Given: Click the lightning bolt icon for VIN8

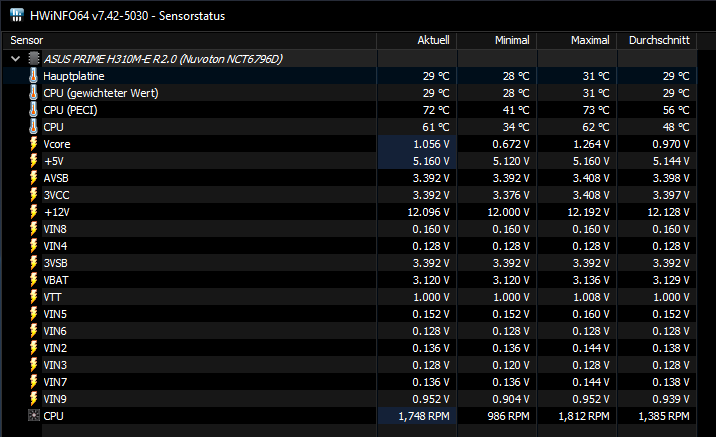Looking at the screenshot, I should coord(33,229).
